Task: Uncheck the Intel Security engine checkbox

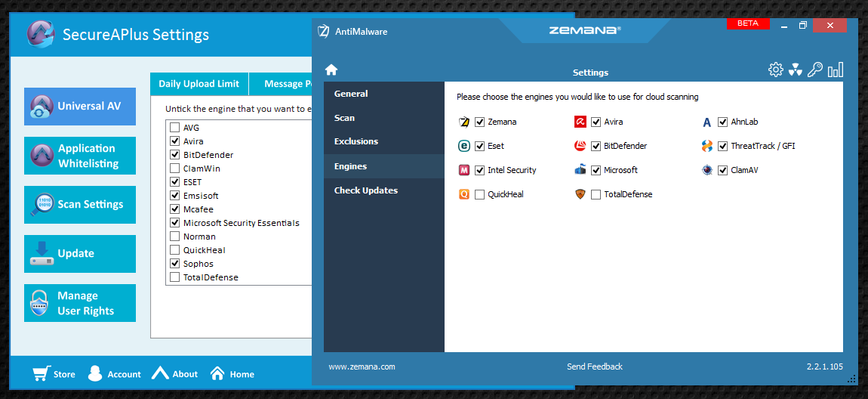Action: (x=480, y=170)
